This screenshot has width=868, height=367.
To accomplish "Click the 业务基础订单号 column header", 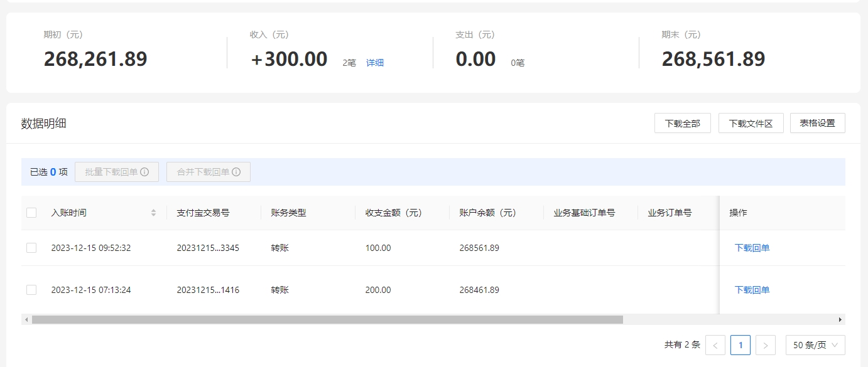I will click(x=584, y=213).
